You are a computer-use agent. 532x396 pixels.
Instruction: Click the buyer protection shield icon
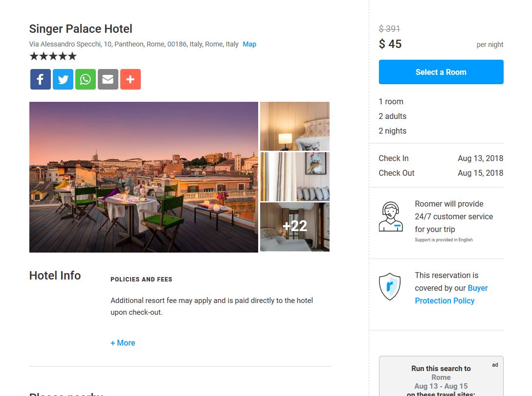[x=390, y=287]
